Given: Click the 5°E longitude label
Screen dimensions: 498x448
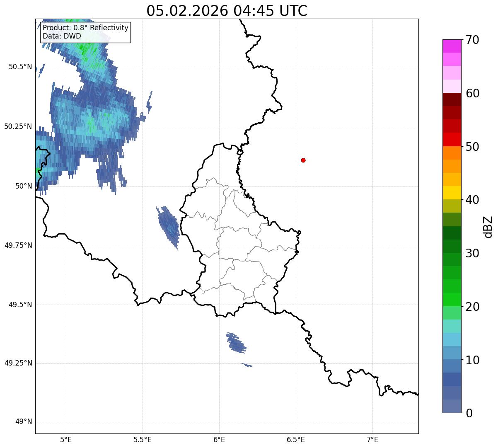Looking at the screenshot, I should coord(66,439).
